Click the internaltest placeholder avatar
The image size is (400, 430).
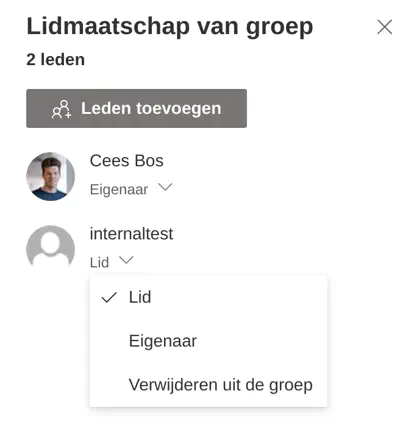click(x=51, y=249)
